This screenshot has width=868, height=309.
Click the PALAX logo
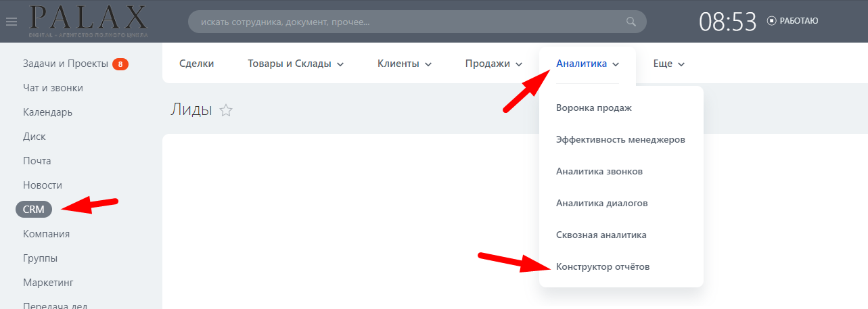tap(88, 21)
